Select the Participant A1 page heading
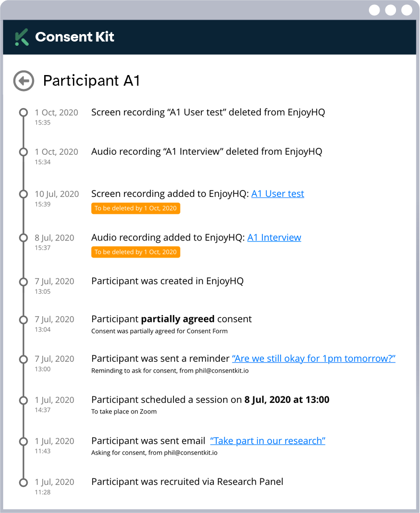The height and width of the screenshot is (513, 420). [92, 81]
